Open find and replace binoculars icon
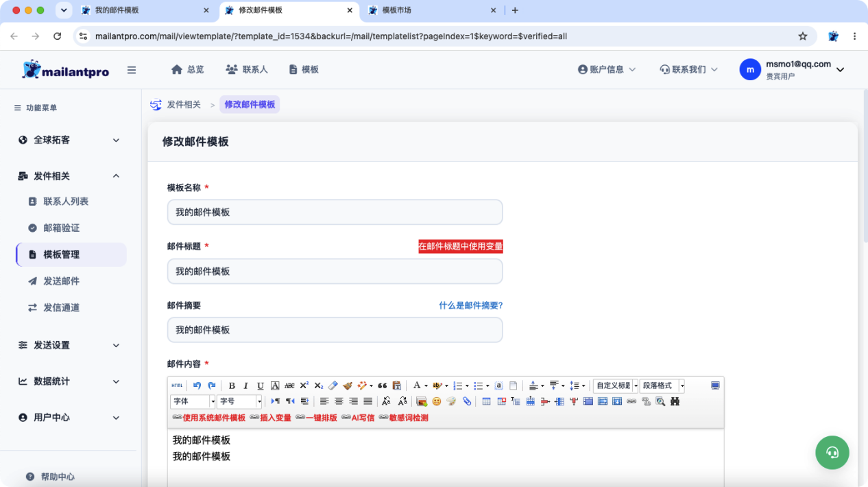Image resolution: width=868 pixels, height=487 pixels. point(675,401)
